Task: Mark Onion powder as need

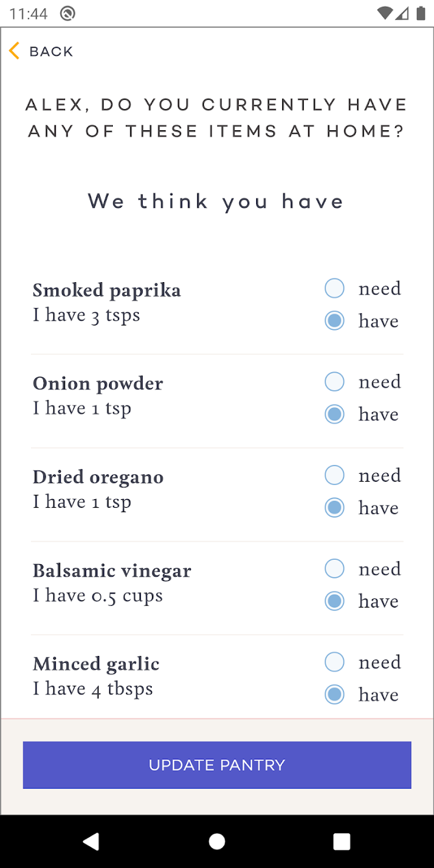Action: coord(334,382)
